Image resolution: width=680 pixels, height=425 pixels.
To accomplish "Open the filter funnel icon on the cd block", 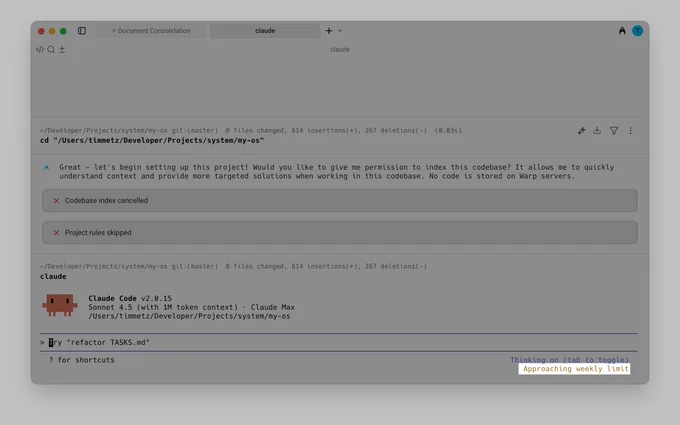I will [x=614, y=131].
